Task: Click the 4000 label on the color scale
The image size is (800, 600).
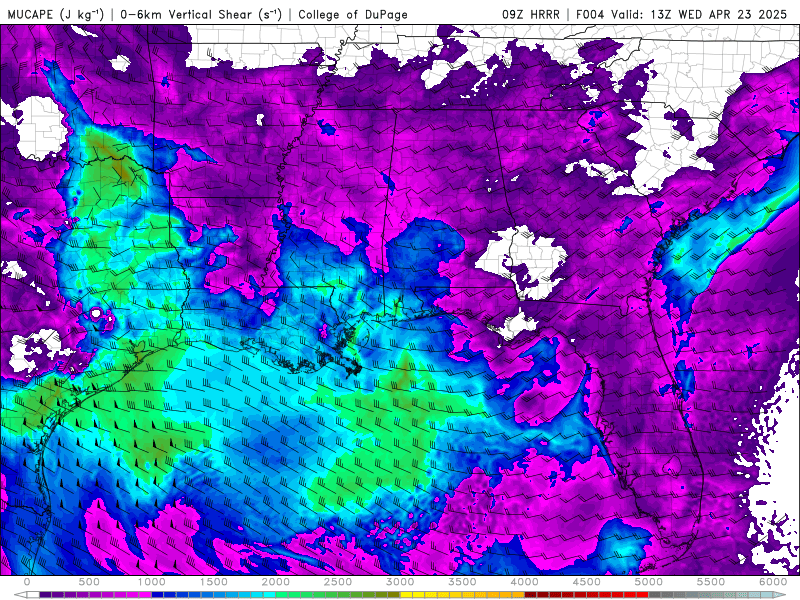Action: point(524,582)
